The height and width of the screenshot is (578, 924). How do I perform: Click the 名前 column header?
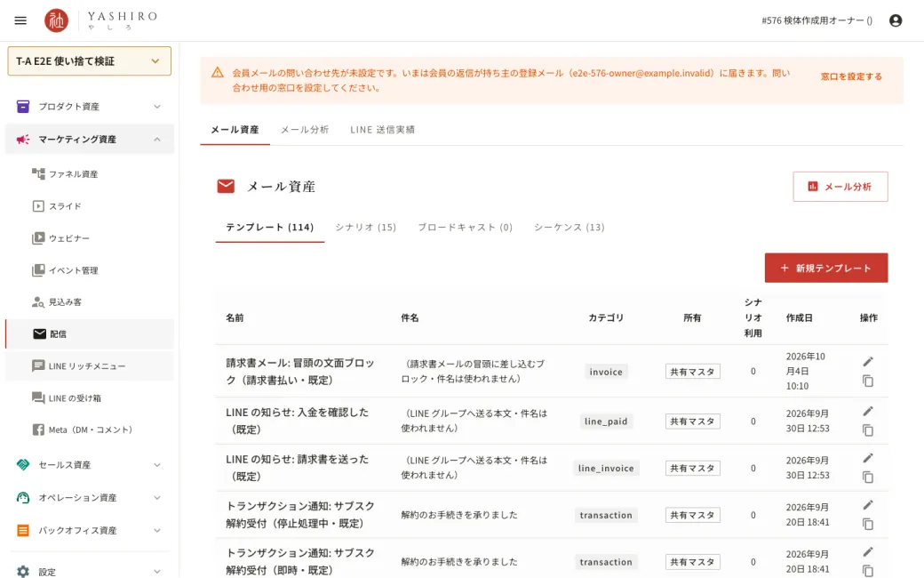pyautogui.click(x=235, y=318)
